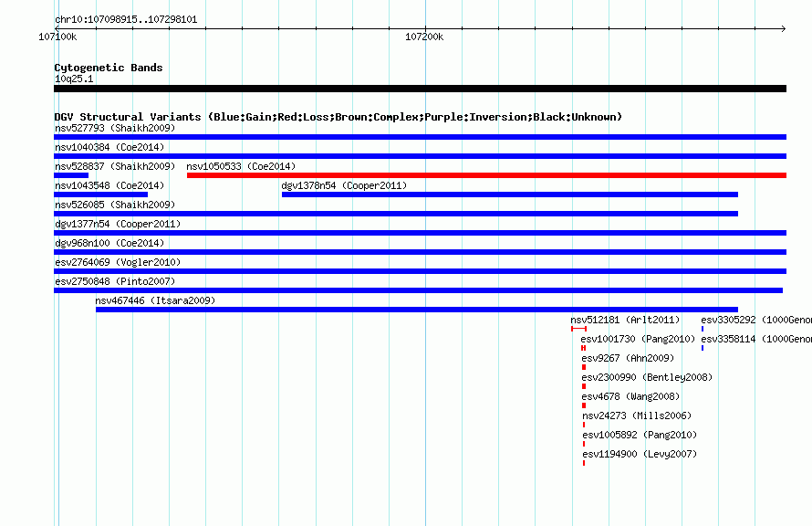812x526 pixels.
Task: Select the blue bar under nsv527793
Action: [420, 137]
